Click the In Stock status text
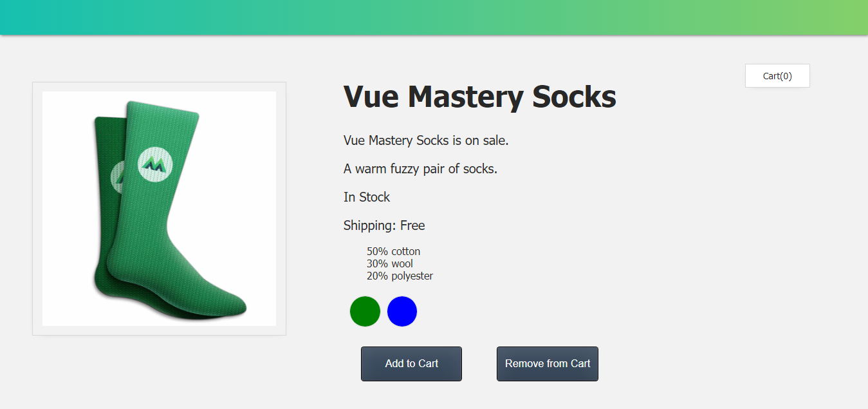This screenshot has width=868, height=409. click(x=367, y=197)
